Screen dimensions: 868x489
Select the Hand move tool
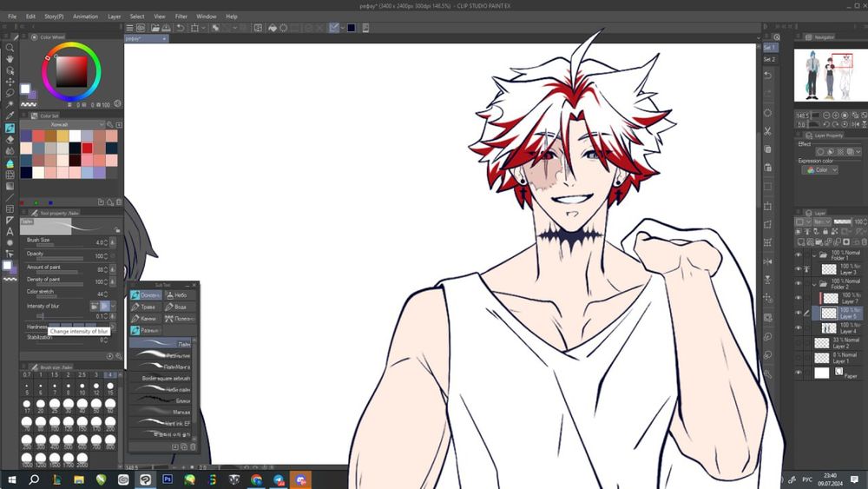pyautogui.click(x=10, y=59)
